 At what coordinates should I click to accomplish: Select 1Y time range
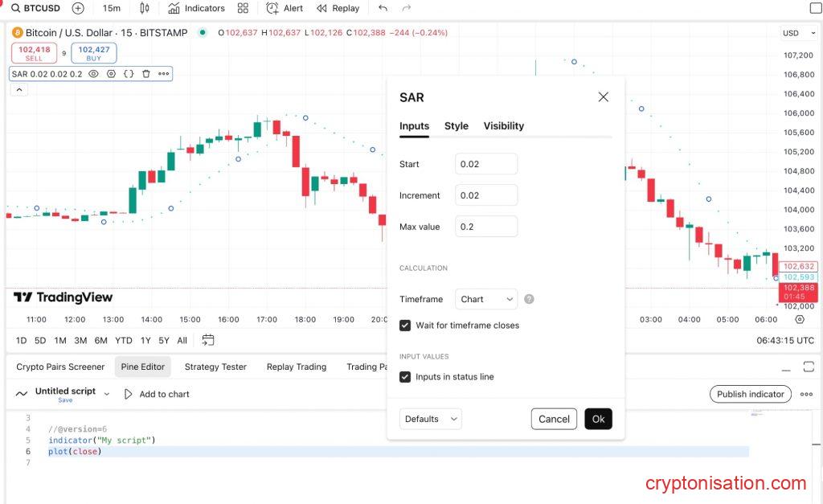145,340
